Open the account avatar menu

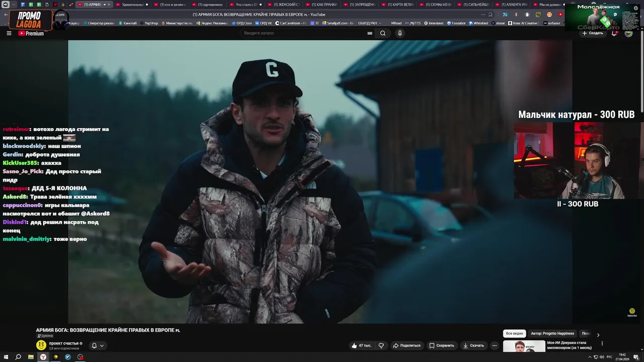point(628,33)
